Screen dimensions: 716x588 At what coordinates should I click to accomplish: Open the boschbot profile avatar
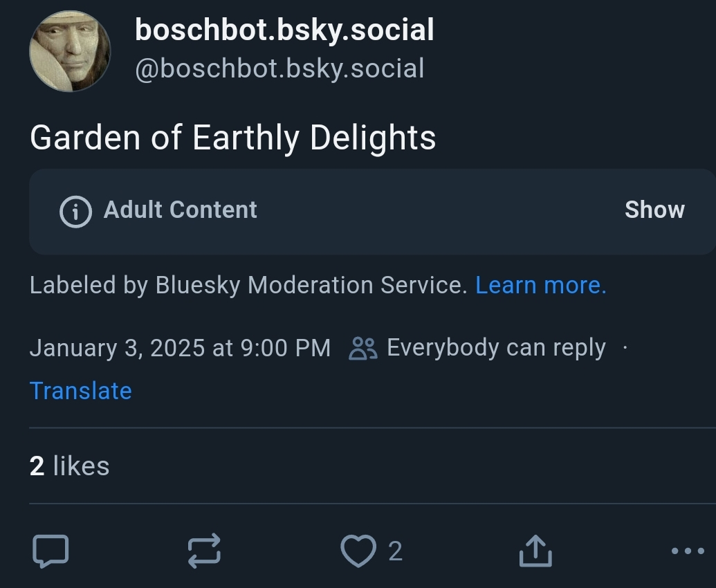(x=70, y=51)
